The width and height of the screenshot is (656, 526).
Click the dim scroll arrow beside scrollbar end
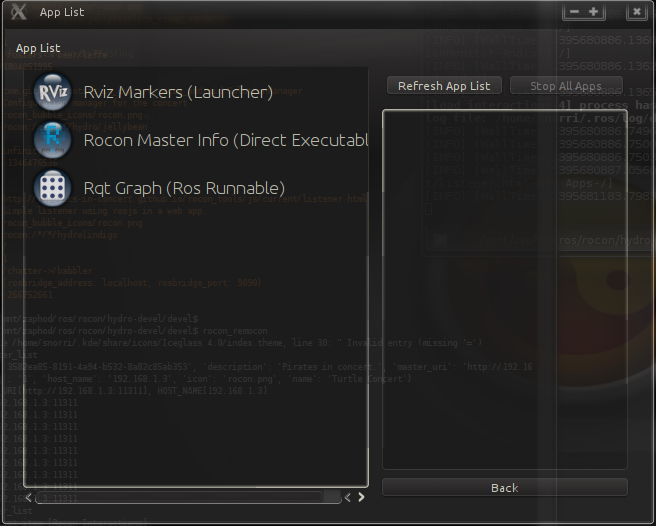point(347,496)
